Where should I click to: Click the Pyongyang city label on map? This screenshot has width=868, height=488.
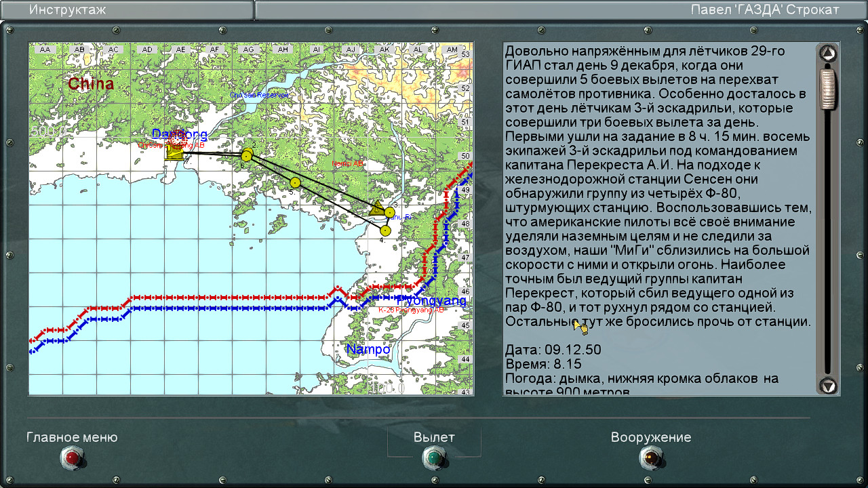coord(432,300)
